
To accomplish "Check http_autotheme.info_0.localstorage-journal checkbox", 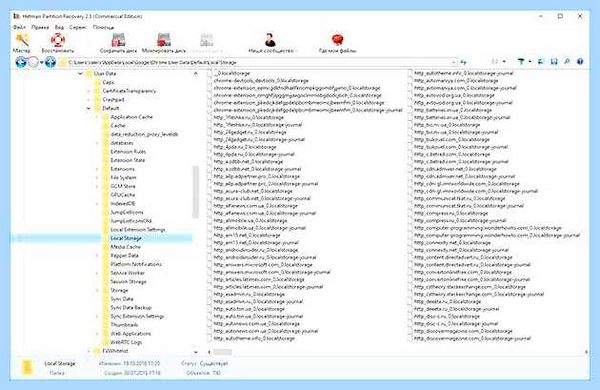I will (x=410, y=73).
